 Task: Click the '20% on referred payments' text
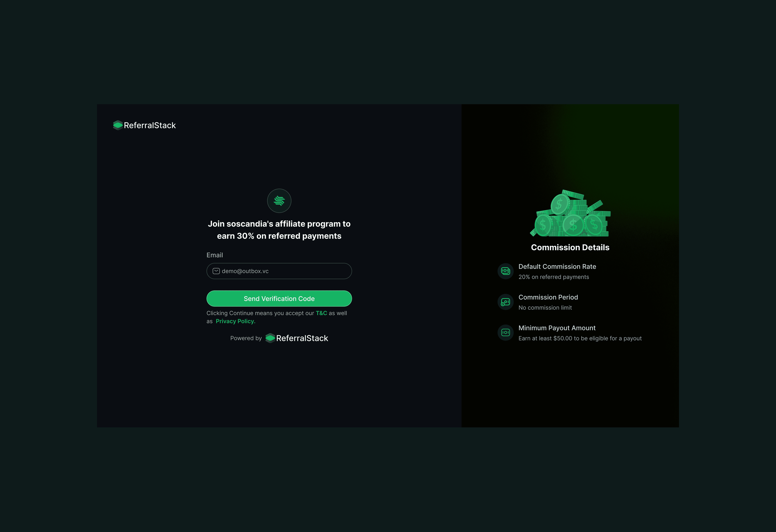tap(553, 277)
